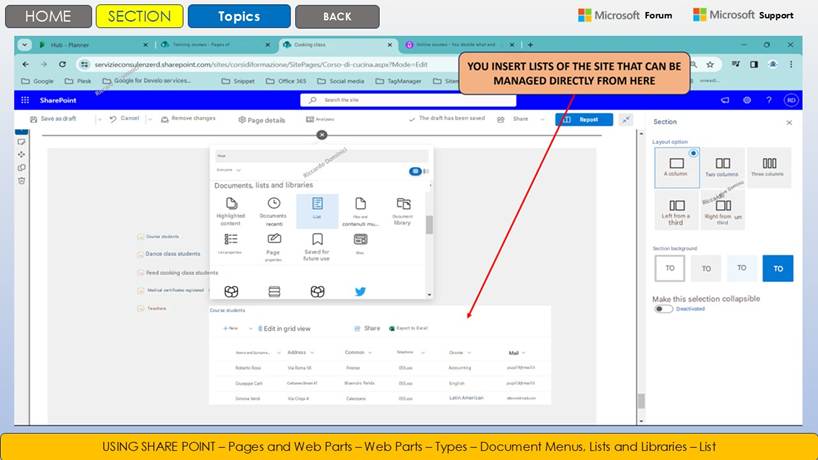This screenshot has width=818, height=460.
Task: Select the Two columns layout option
Action: (723, 167)
